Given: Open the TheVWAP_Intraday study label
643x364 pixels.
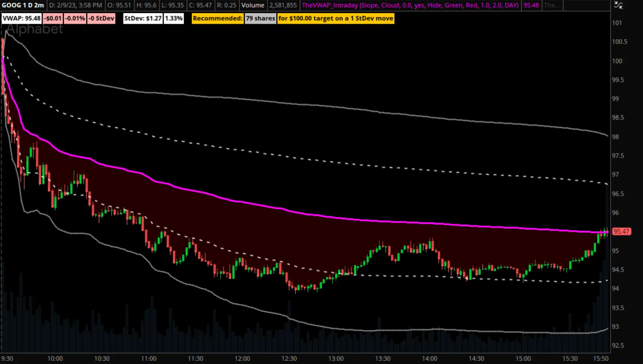Looking at the screenshot, I should click(x=410, y=5).
